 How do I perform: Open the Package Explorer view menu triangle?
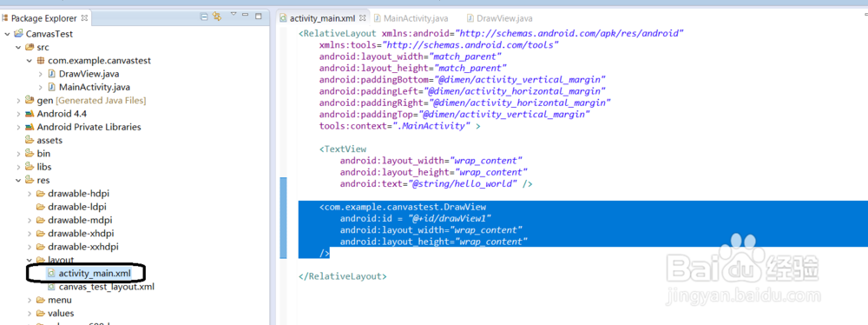pos(233,15)
